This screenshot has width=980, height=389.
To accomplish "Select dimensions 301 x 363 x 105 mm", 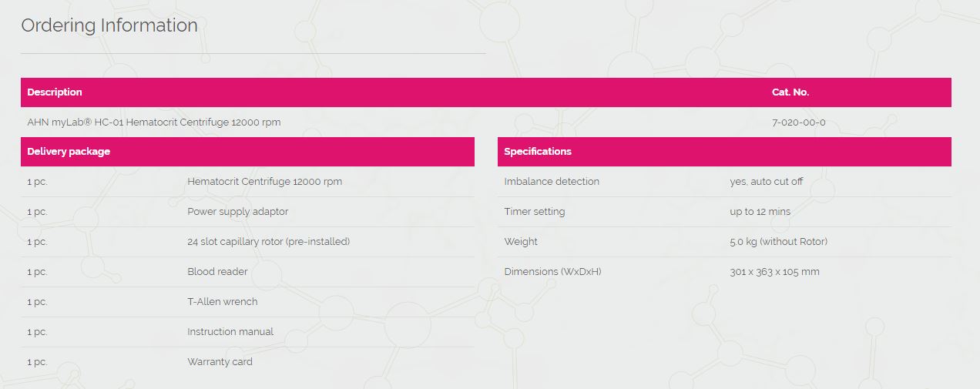I will [774, 272].
